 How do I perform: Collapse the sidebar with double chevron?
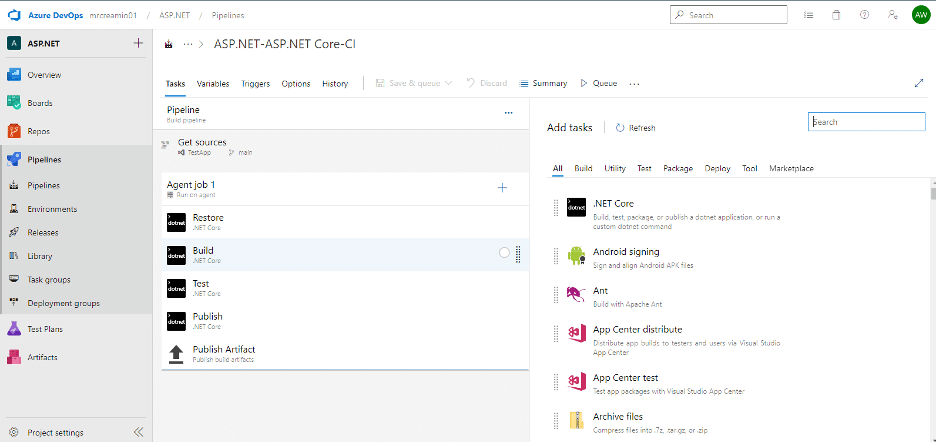[138, 432]
